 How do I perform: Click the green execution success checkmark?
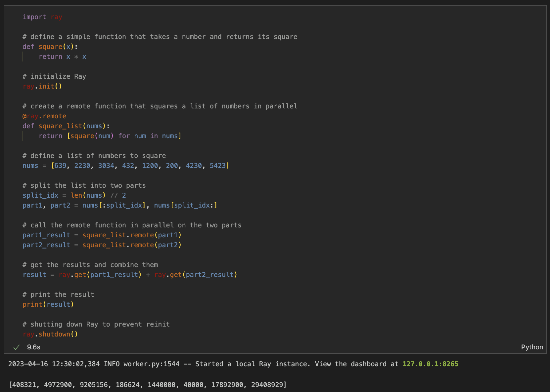tap(17, 347)
